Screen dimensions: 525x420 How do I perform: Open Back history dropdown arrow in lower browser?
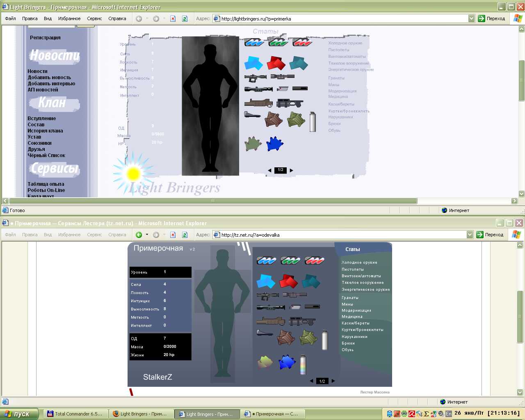[147, 235]
